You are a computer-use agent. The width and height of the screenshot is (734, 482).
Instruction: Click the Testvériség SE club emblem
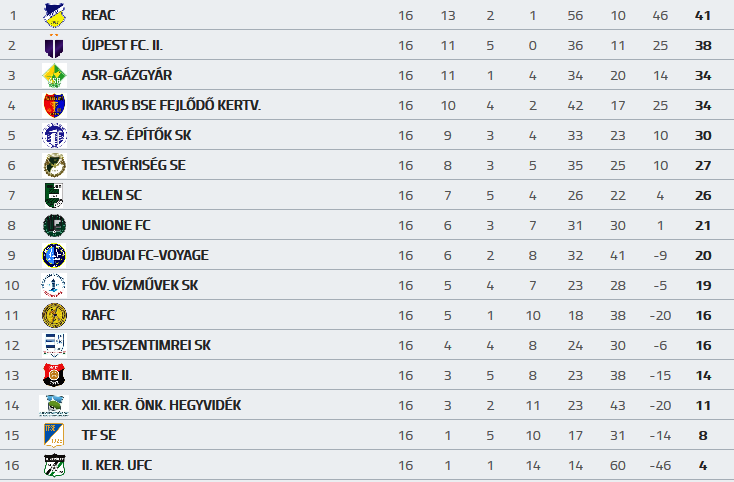[x=53, y=165]
